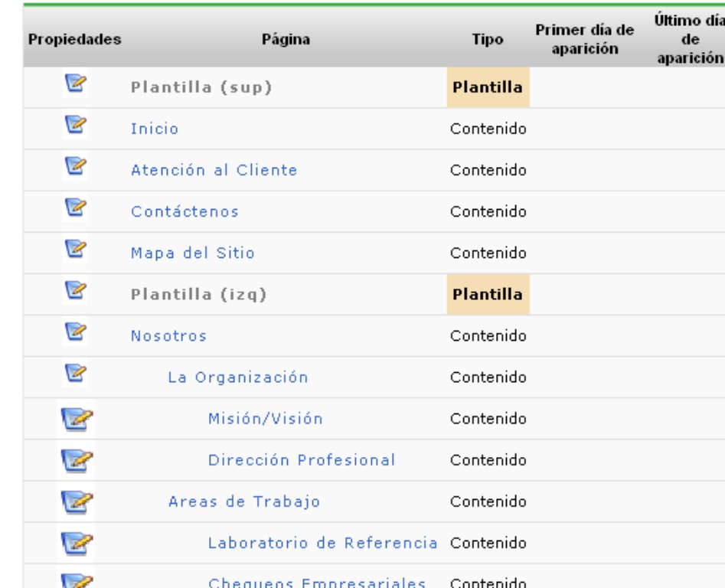
Task: Click the Tipo column header
Action: [x=488, y=39]
